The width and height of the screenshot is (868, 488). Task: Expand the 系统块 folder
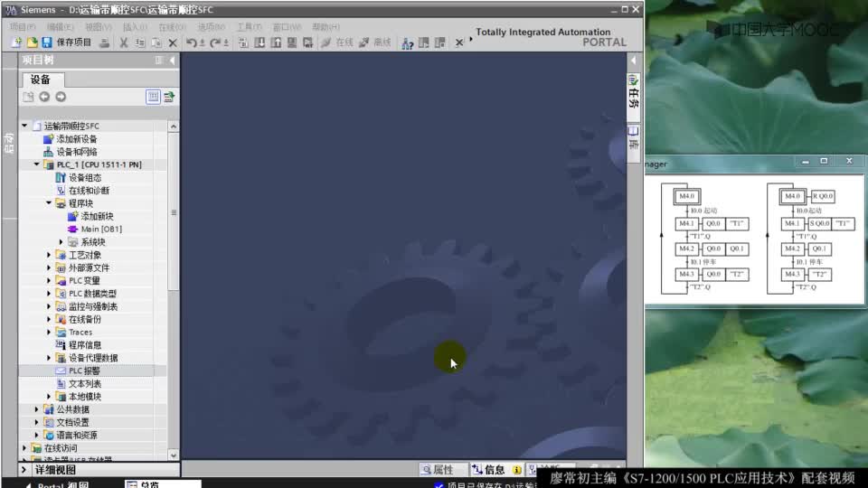click(x=61, y=242)
